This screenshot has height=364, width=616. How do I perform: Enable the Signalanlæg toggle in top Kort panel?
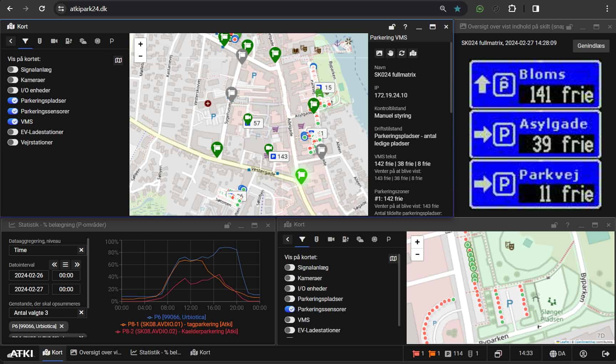point(13,70)
